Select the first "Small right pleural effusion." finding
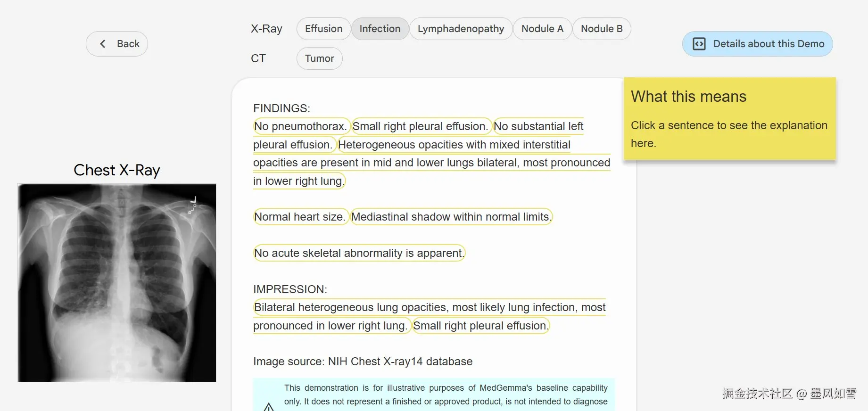The width and height of the screenshot is (868, 411). click(x=420, y=126)
